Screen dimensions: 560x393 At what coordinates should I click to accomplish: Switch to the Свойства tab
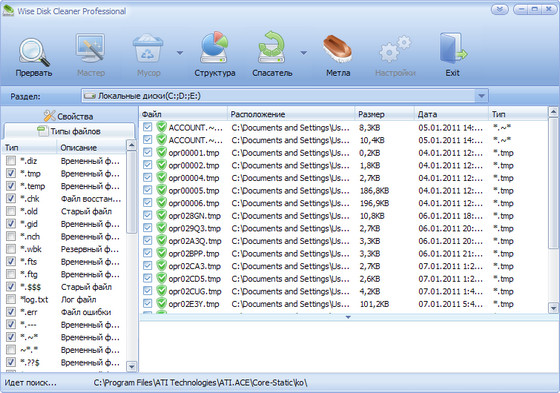click(69, 116)
